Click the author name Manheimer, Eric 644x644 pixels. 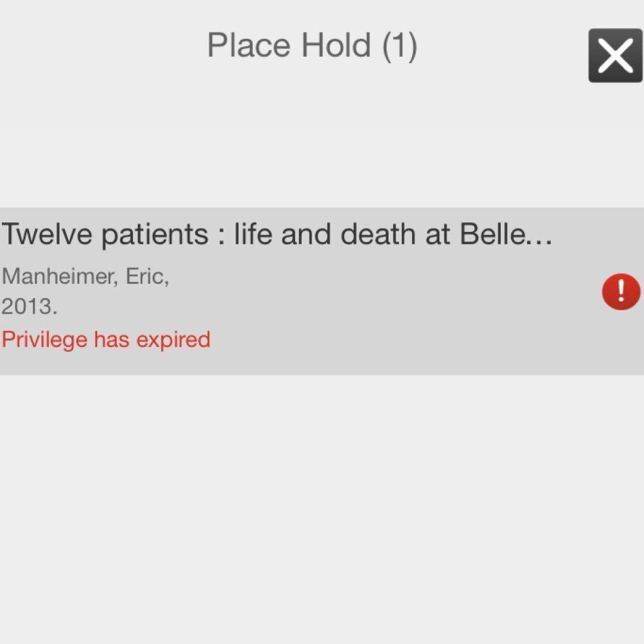85,277
